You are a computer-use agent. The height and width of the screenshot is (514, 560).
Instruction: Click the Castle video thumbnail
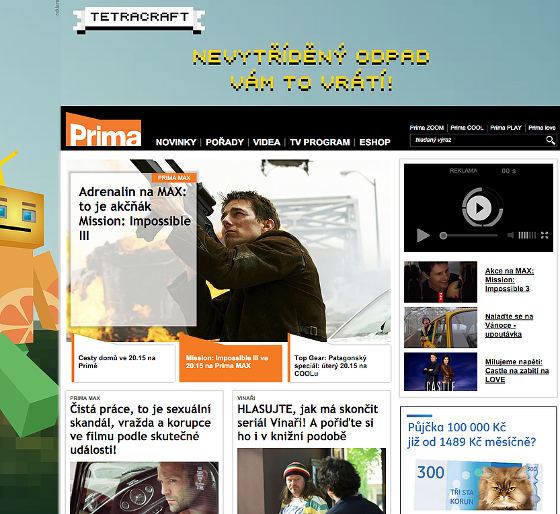pyautogui.click(x=440, y=372)
